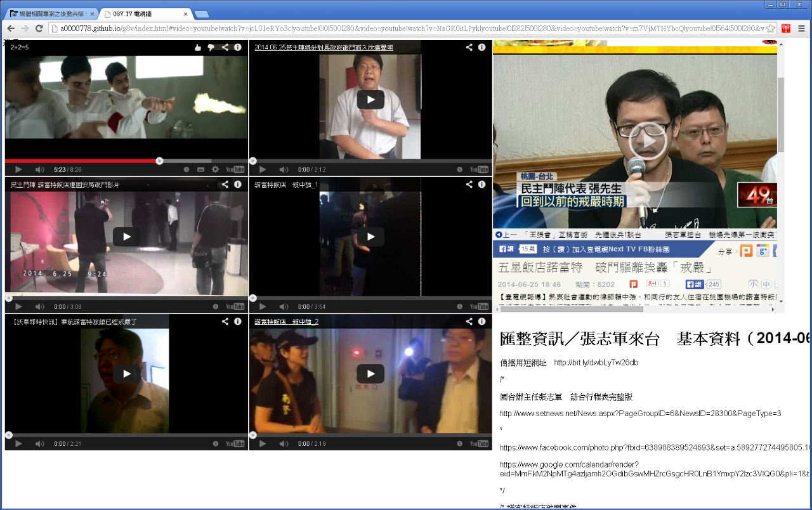Click thumbs down on the 2+2=5 video
Screen dimensions: 812x510
211,48
